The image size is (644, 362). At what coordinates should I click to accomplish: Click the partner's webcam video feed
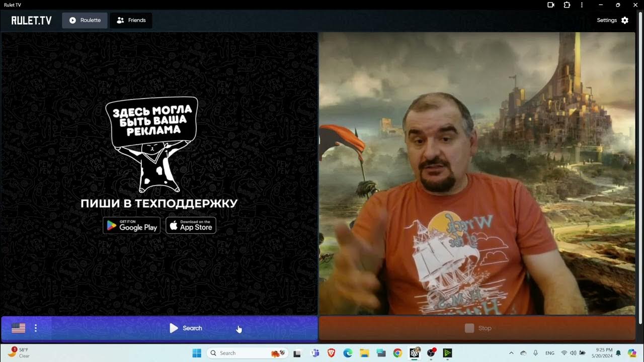click(477, 173)
